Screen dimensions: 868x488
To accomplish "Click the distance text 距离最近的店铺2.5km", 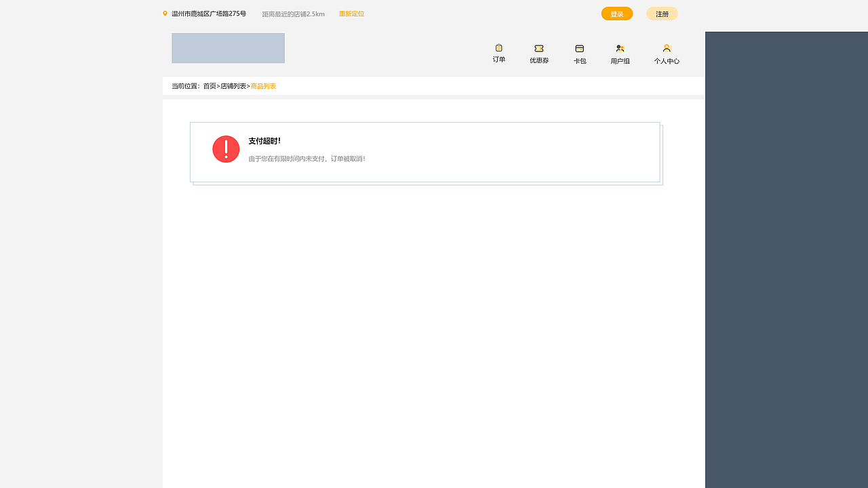I will (x=293, y=14).
